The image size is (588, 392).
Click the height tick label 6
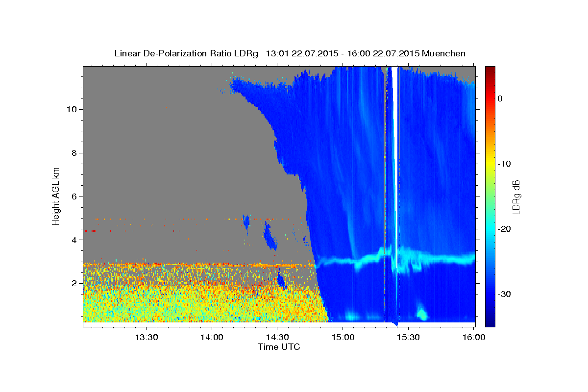(x=73, y=196)
